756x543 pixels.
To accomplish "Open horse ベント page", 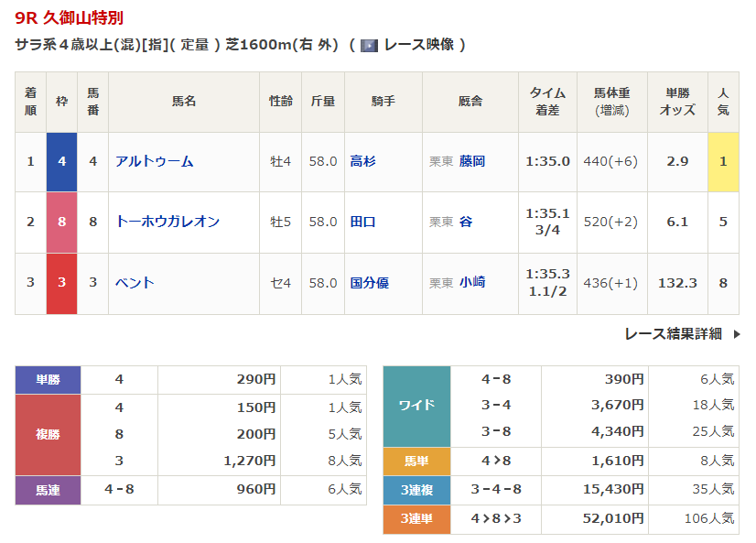I will click(x=135, y=283).
